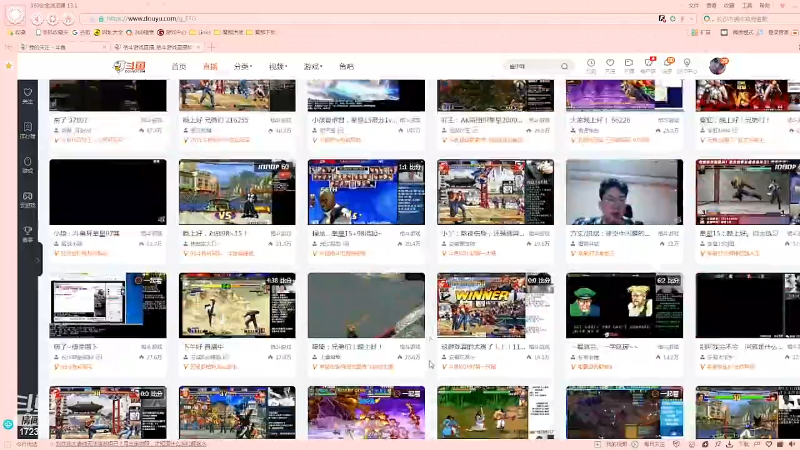Open the plain gray stream thumbnail
This screenshot has height=450, width=800.
366,305
